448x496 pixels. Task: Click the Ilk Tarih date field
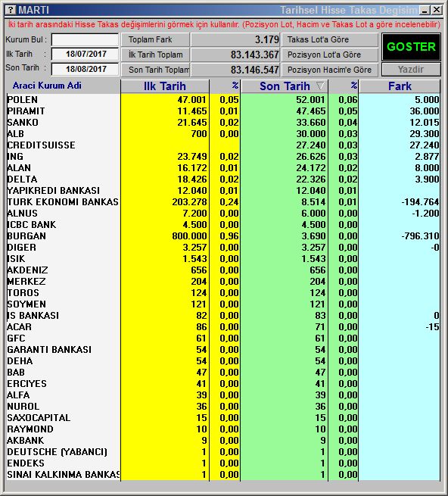click(x=85, y=54)
